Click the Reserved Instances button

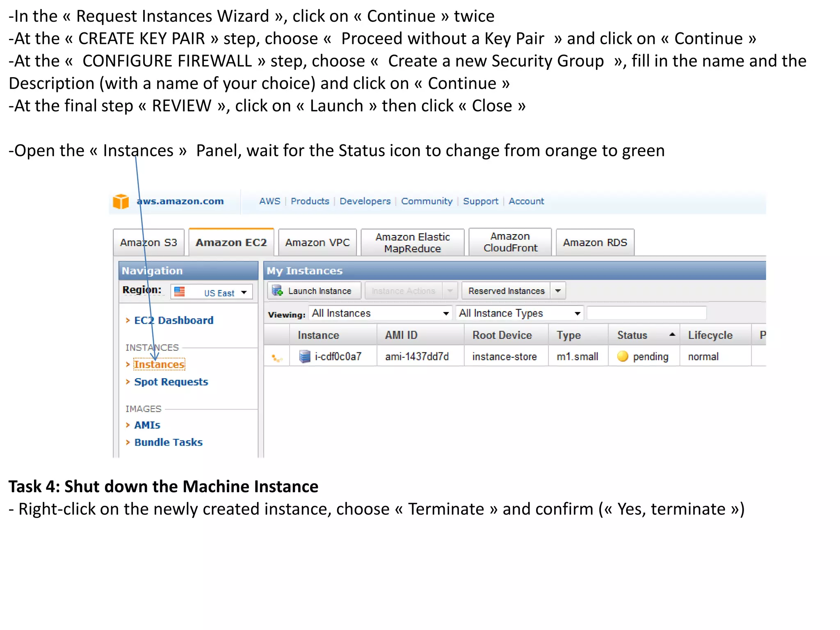(x=507, y=290)
